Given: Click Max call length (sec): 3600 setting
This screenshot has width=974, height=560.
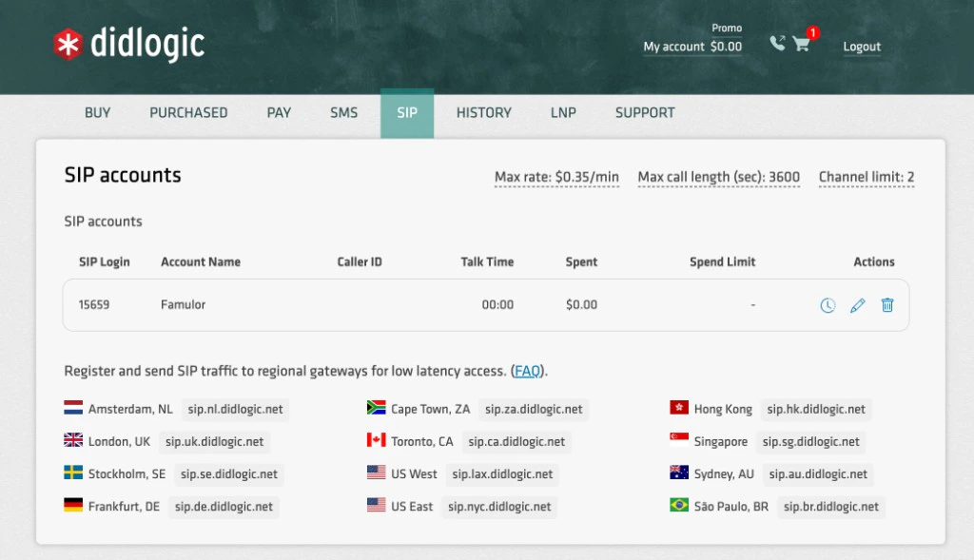Looking at the screenshot, I should [x=719, y=177].
